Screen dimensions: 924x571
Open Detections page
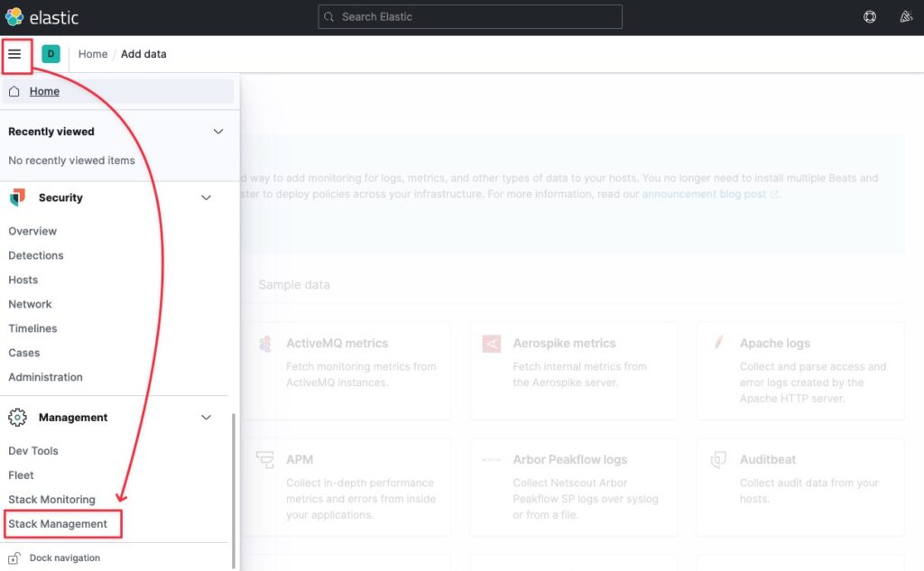tap(36, 255)
